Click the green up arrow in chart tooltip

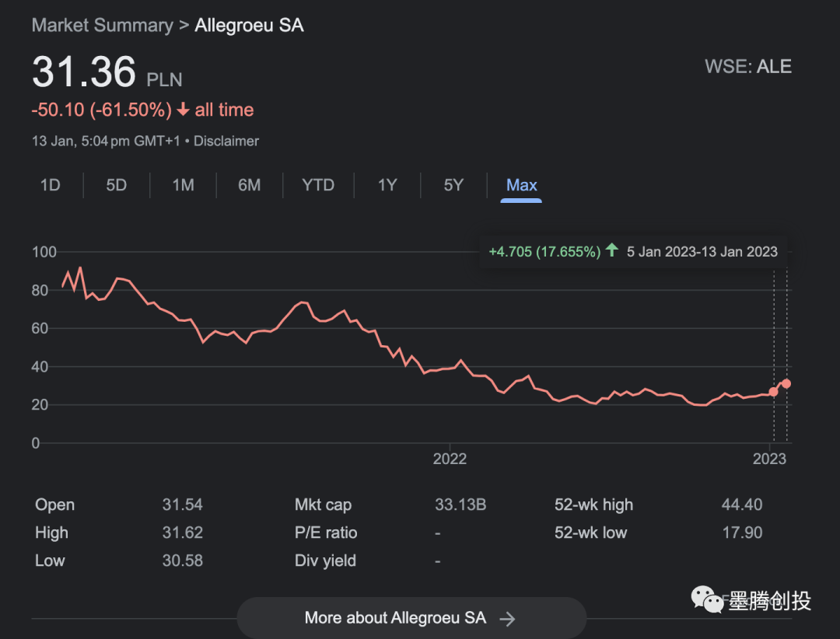(612, 250)
